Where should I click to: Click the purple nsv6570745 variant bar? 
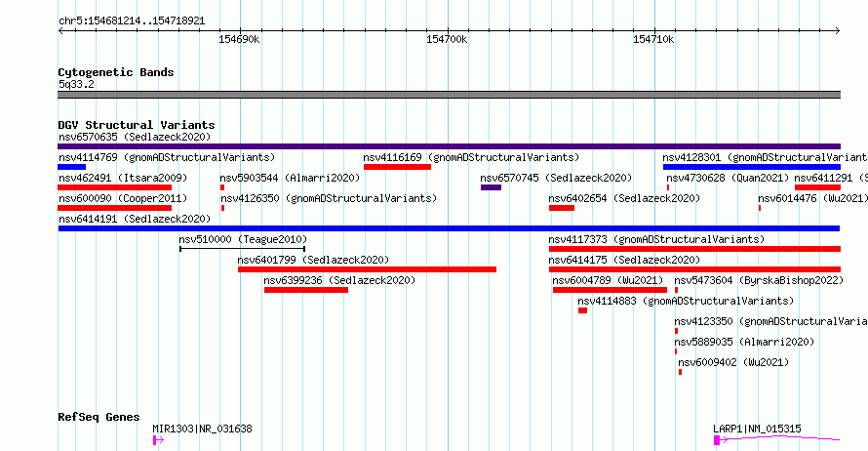point(491,187)
